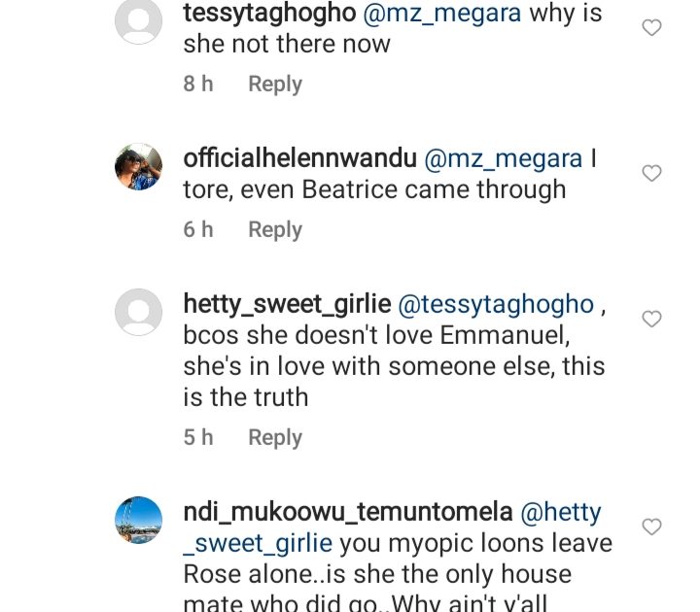Reply to hetty_sweet_girlie's 5 h comment

(275, 438)
